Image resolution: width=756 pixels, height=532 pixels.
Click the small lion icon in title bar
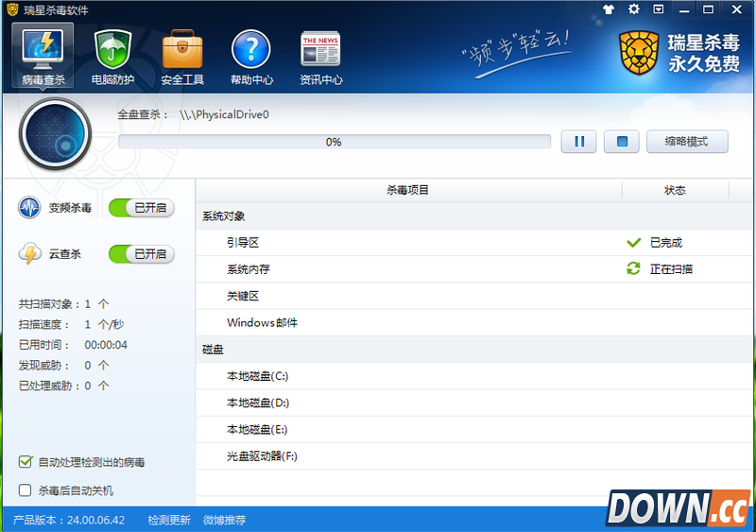pyautogui.click(x=12, y=9)
